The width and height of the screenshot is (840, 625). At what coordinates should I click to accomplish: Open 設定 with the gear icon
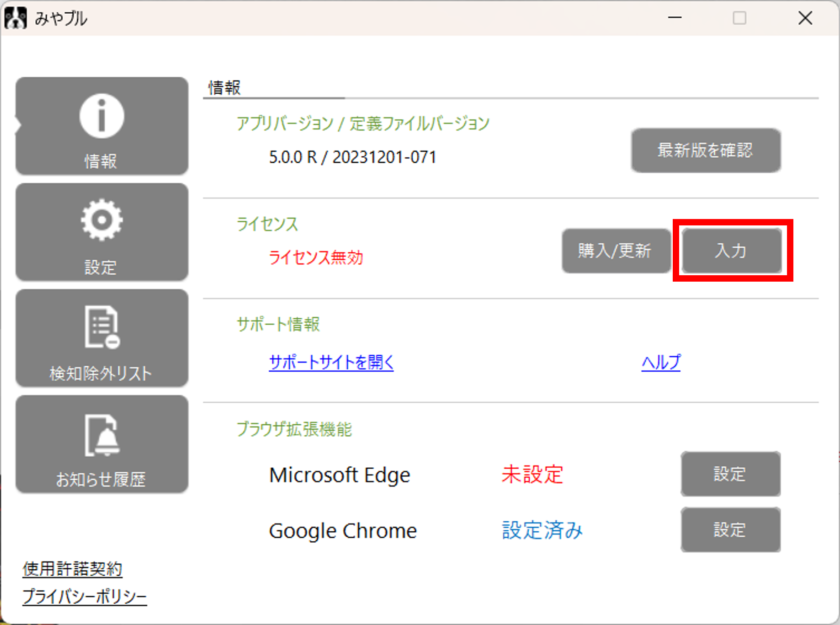pyautogui.click(x=101, y=220)
